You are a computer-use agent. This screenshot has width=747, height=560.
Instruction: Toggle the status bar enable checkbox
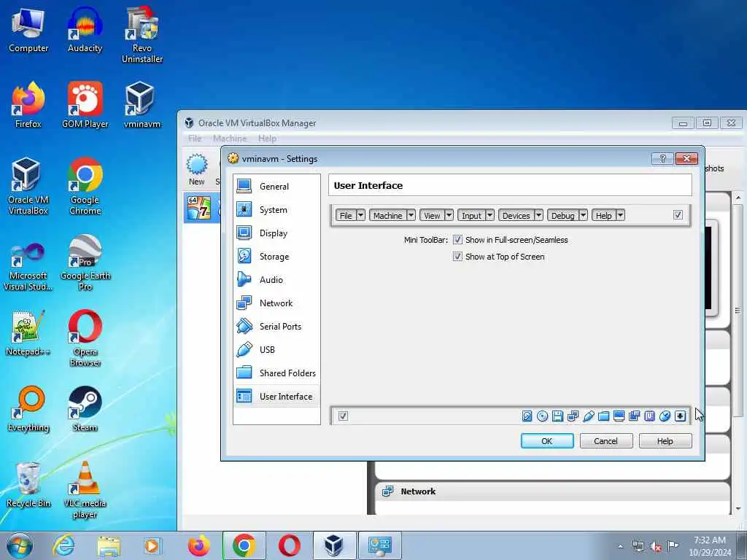pyautogui.click(x=343, y=416)
